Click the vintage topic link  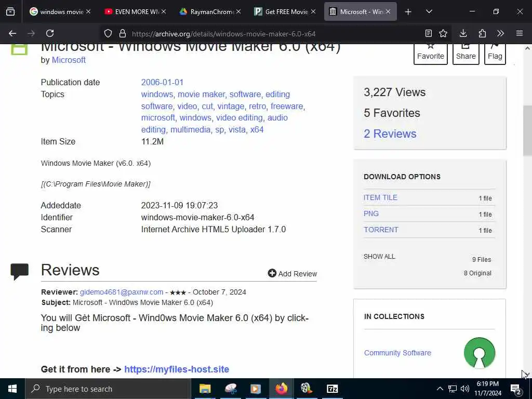(231, 106)
